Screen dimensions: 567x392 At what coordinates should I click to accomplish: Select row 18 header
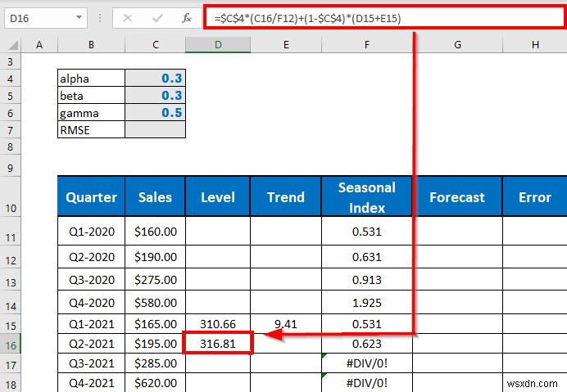(x=10, y=383)
